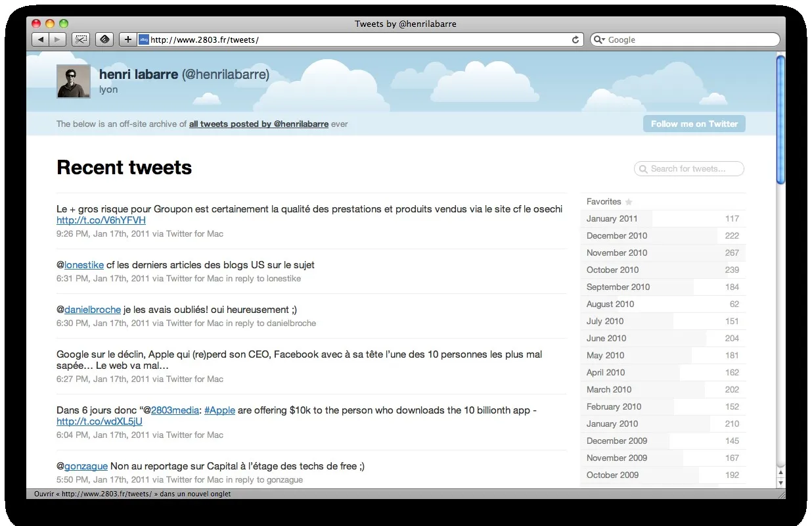The height and width of the screenshot is (526, 812).
Task: Select May 2010 archive
Action: click(x=663, y=356)
